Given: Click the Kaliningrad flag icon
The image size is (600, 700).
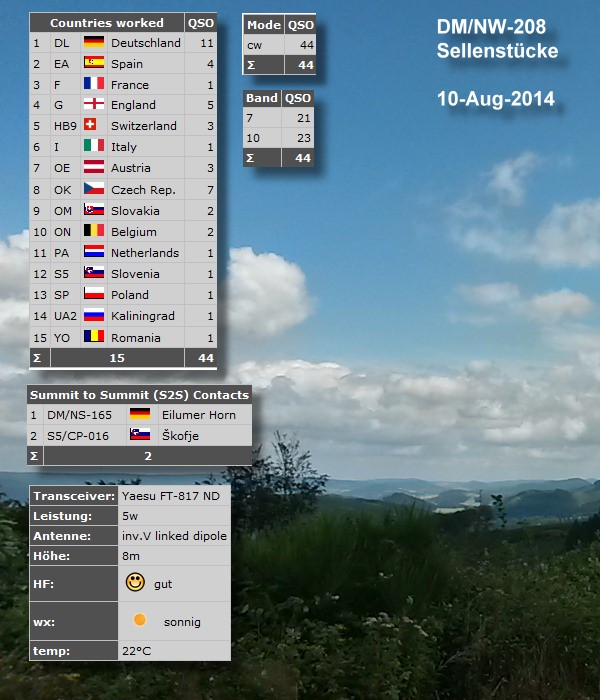Looking at the screenshot, I should point(94,316).
